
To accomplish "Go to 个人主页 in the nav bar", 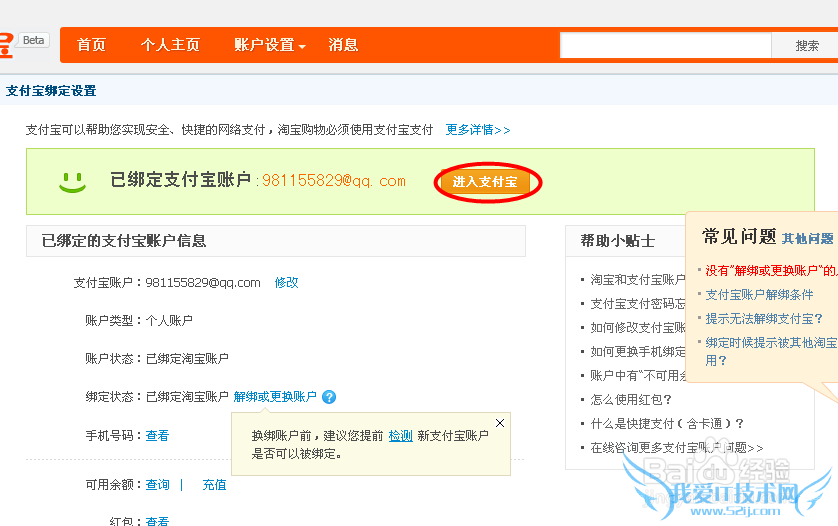I will tap(170, 45).
